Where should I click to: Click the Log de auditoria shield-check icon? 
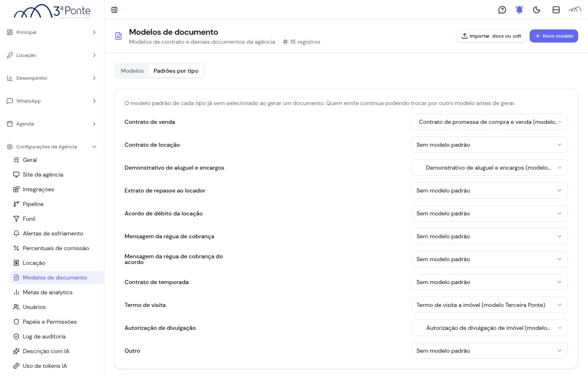16,336
